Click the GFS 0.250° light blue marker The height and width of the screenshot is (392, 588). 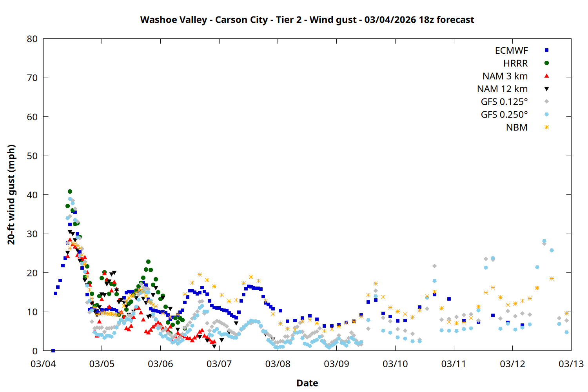tap(546, 114)
